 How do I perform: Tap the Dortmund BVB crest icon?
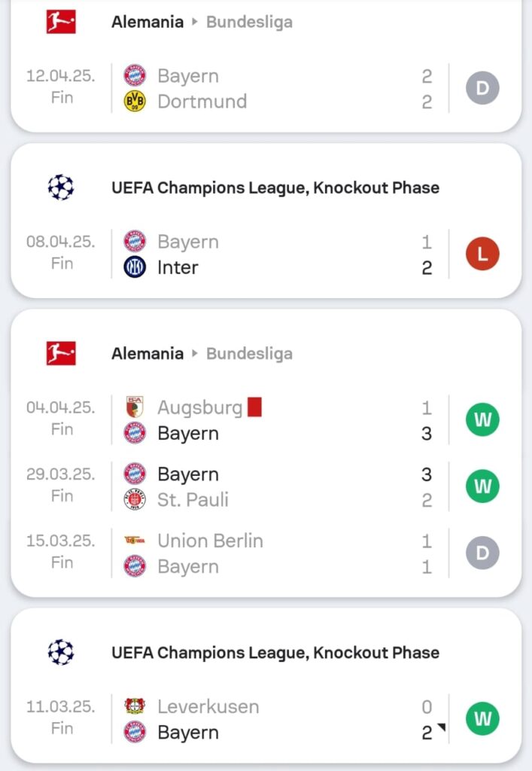pyautogui.click(x=135, y=102)
